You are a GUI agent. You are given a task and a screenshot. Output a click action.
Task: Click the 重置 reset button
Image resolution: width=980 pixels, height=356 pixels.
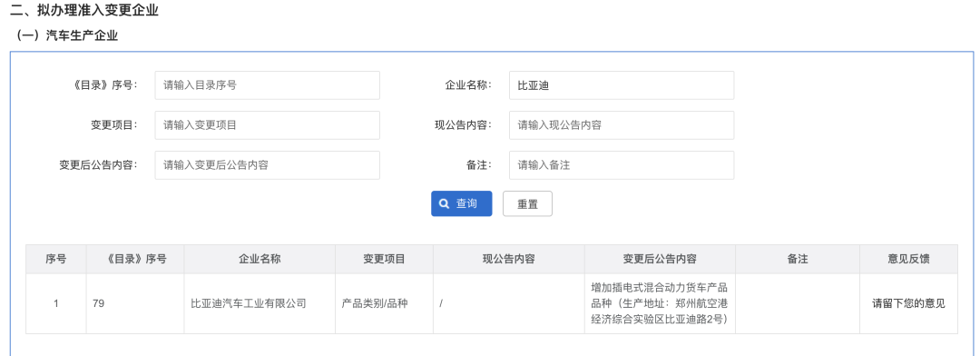(527, 203)
